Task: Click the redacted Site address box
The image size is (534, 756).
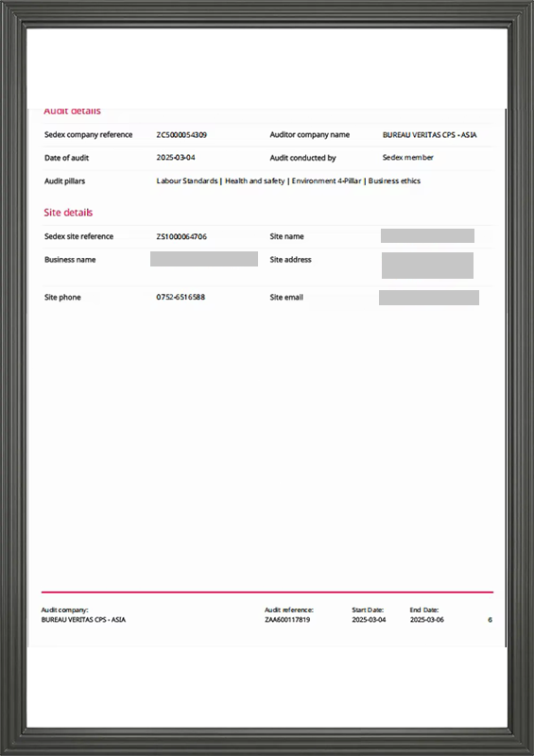Action: [427, 266]
